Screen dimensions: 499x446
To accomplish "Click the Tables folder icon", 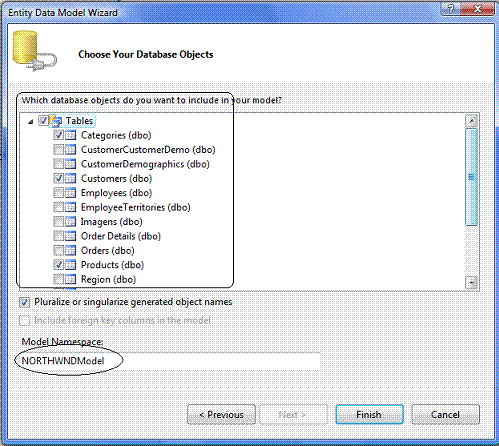I will click(x=56, y=121).
